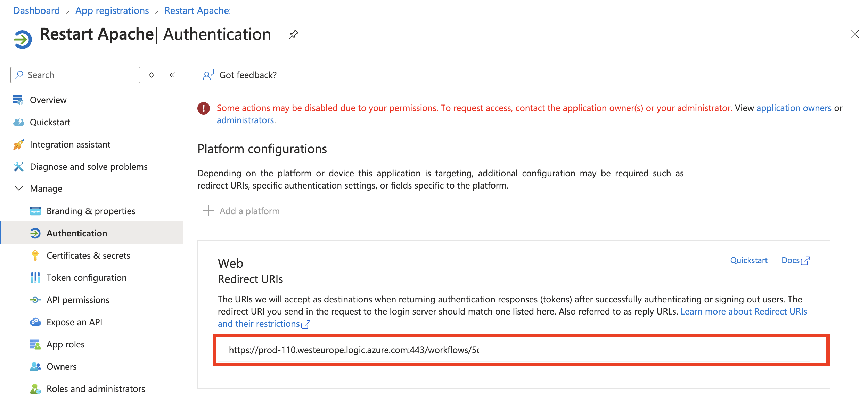Click the Token configuration bars icon

tap(35, 278)
